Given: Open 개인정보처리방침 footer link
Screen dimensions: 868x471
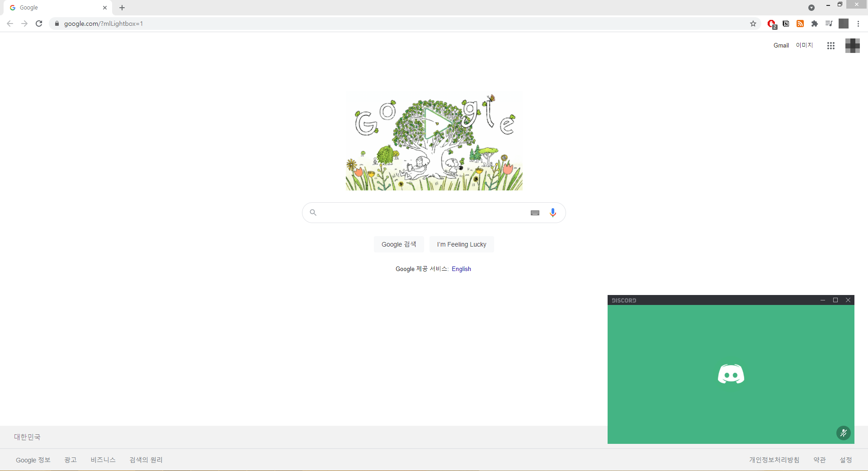Looking at the screenshot, I should click(x=774, y=460).
